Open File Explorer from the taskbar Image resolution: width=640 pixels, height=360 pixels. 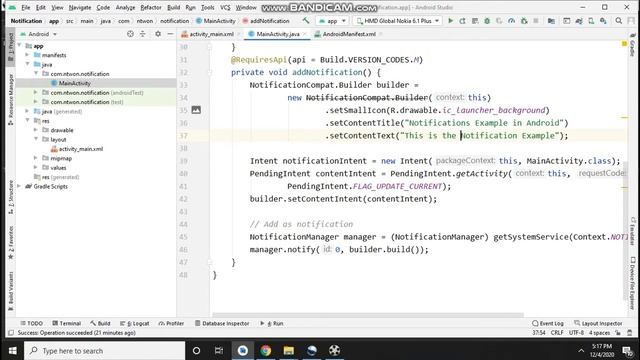click(x=289, y=351)
